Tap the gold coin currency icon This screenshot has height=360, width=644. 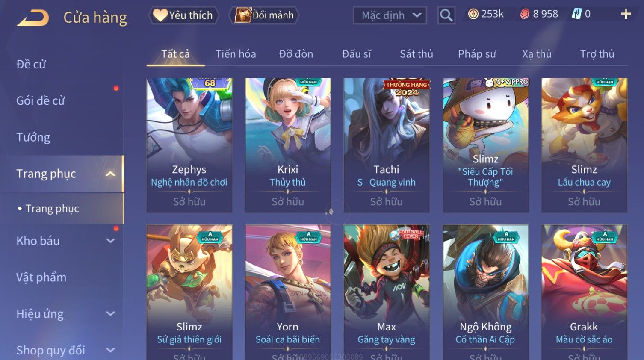pyautogui.click(x=473, y=14)
